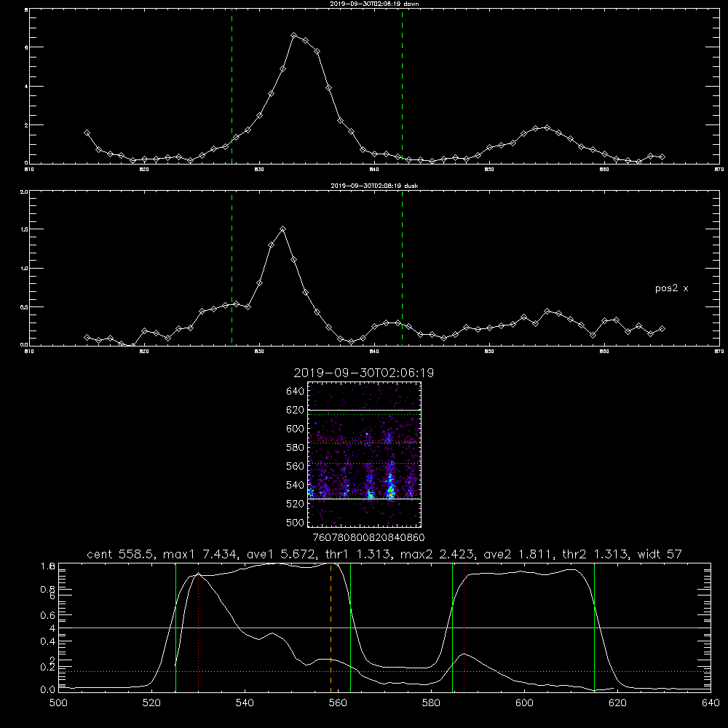
Task: Click the orange dashed centroid line in bottom plot
Action: pyautogui.click(x=331, y=627)
